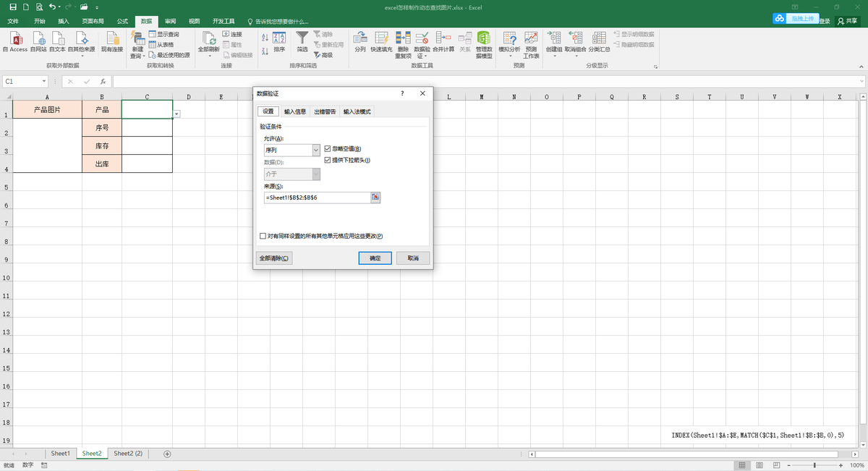Click 合并计算 (Consolidate) icon

[x=443, y=42]
